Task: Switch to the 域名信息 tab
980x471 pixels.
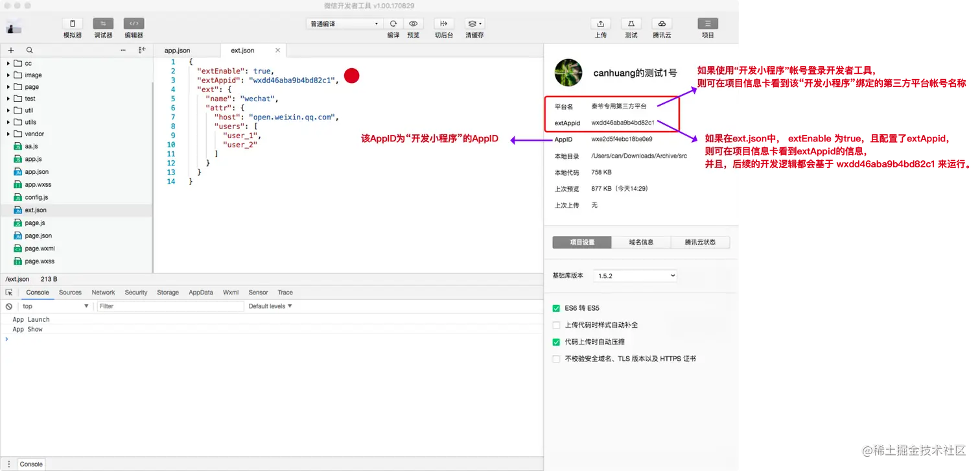Action: point(641,242)
